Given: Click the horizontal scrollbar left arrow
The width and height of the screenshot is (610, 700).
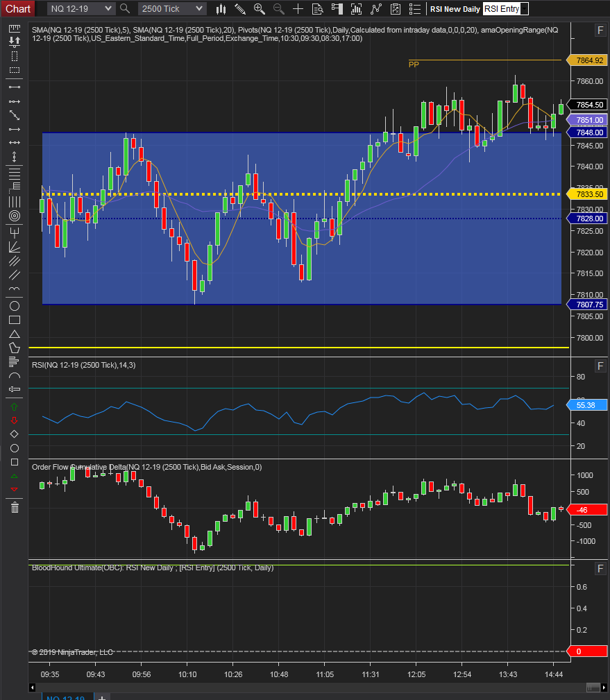Looking at the screenshot, I should (x=32, y=688).
